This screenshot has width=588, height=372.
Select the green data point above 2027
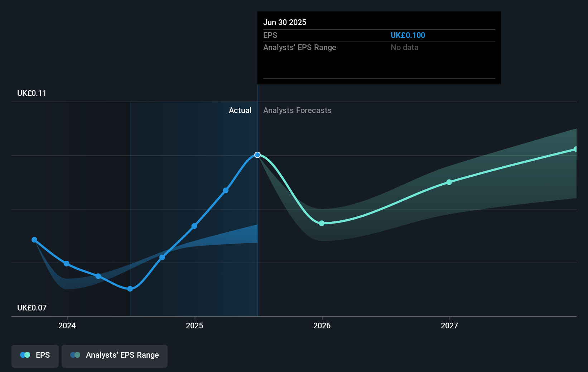pos(449,182)
